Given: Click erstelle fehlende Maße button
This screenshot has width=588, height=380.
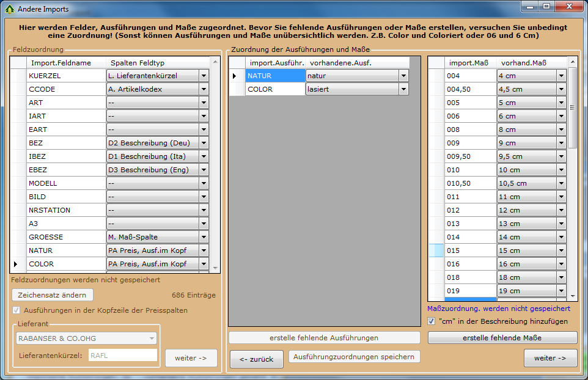Looking at the screenshot, I should coord(502,338).
